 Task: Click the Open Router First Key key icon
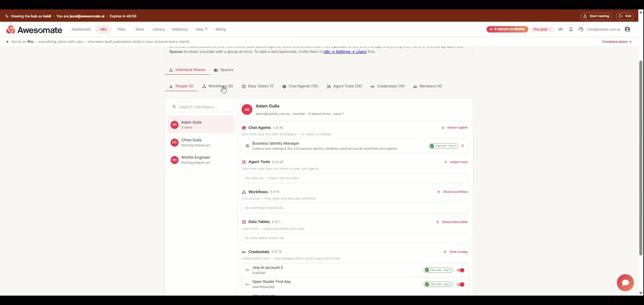(x=247, y=284)
